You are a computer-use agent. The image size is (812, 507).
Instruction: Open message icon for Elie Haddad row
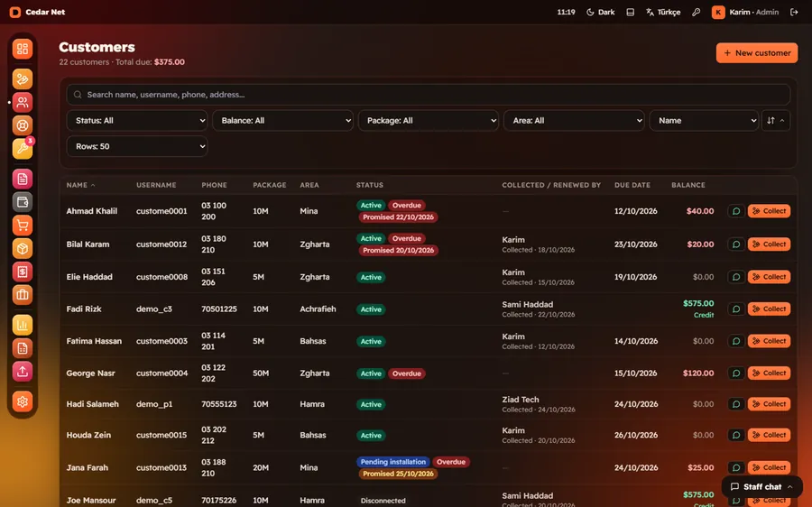[x=736, y=277]
